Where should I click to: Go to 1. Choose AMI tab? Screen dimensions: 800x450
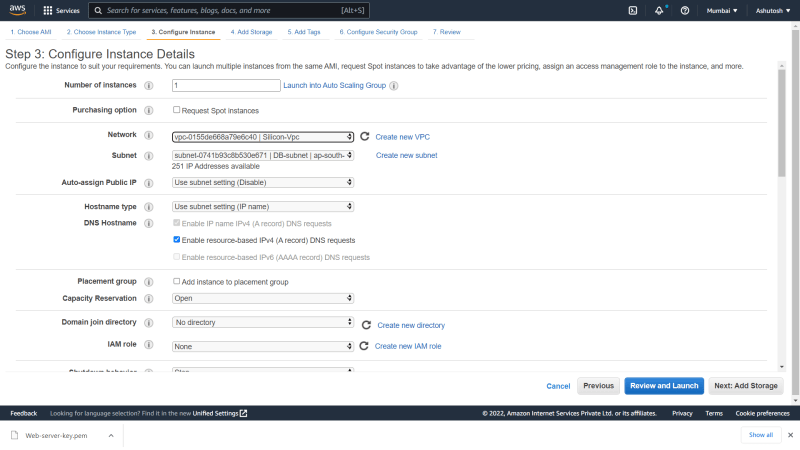click(x=31, y=32)
